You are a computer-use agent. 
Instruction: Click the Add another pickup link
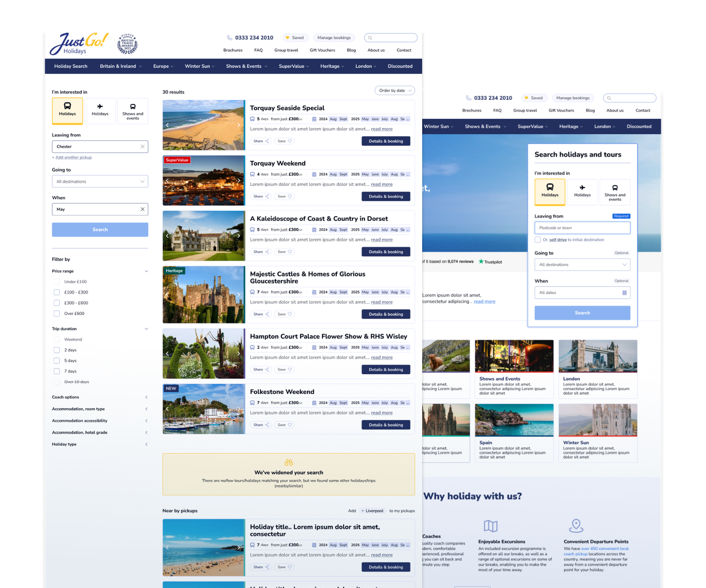tap(73, 157)
